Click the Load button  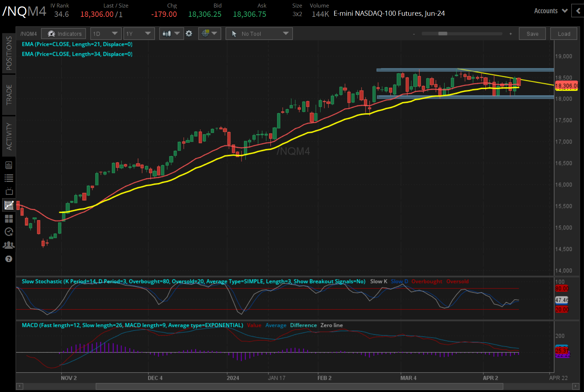coord(564,33)
